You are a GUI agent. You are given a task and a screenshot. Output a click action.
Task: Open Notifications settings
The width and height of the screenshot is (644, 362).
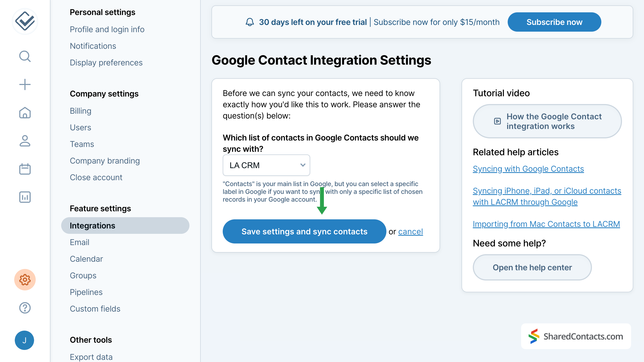coord(93,46)
